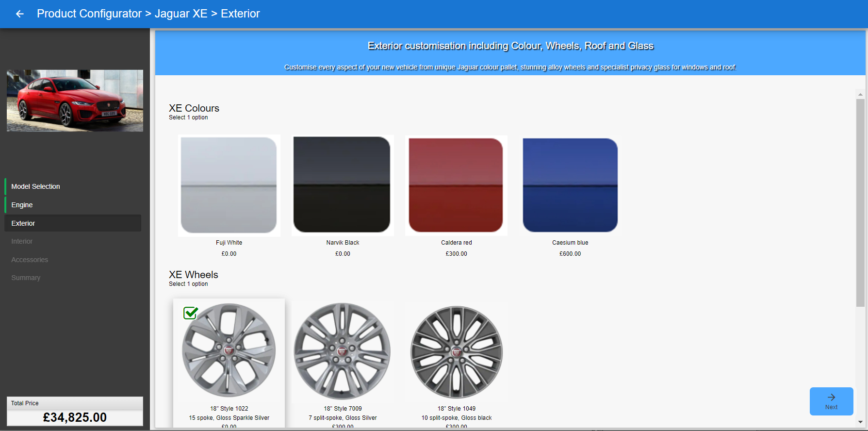Select the 18" Style 1022 wheel image
This screenshot has height=431, width=868.
(x=229, y=350)
